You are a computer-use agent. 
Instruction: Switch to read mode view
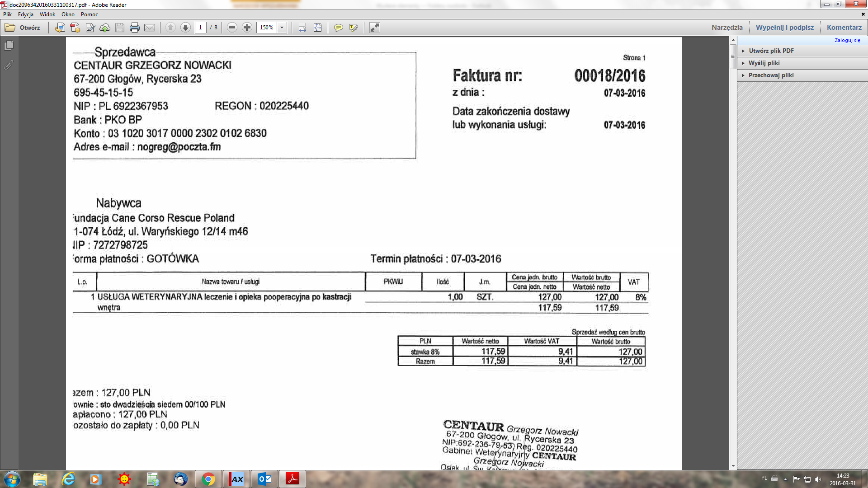pos(375,28)
